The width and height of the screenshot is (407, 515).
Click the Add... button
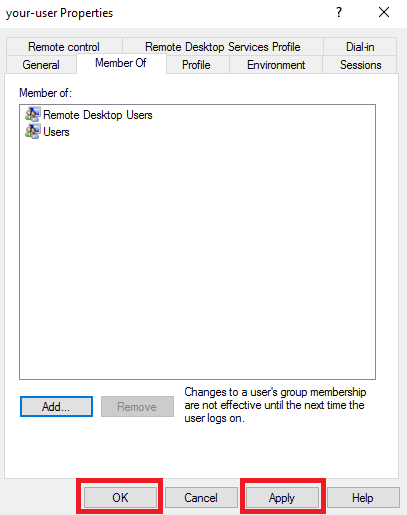56,407
